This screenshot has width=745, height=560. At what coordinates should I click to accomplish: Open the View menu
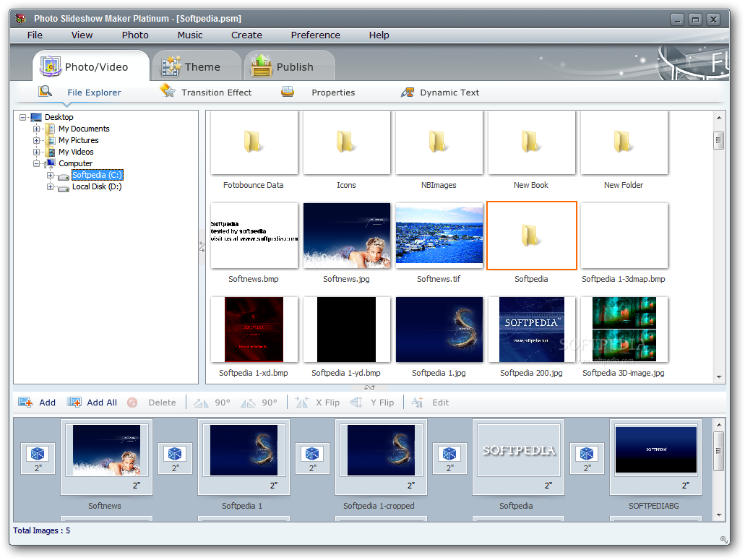click(x=82, y=35)
